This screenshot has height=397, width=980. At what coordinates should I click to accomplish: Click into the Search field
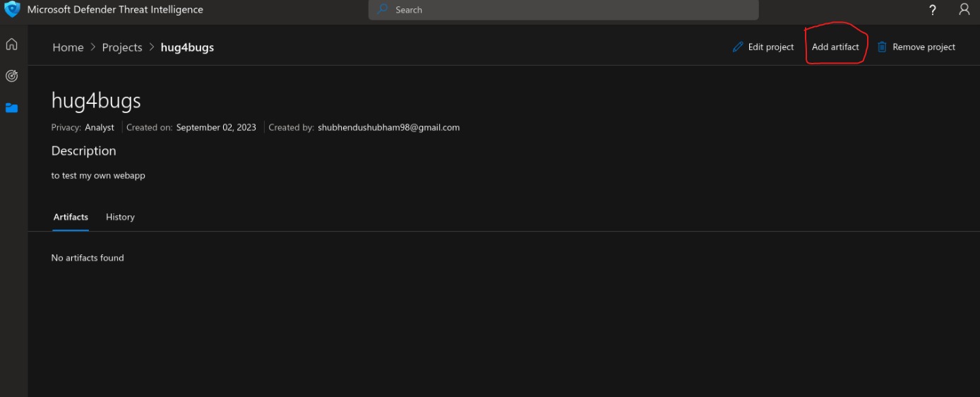pos(563,10)
